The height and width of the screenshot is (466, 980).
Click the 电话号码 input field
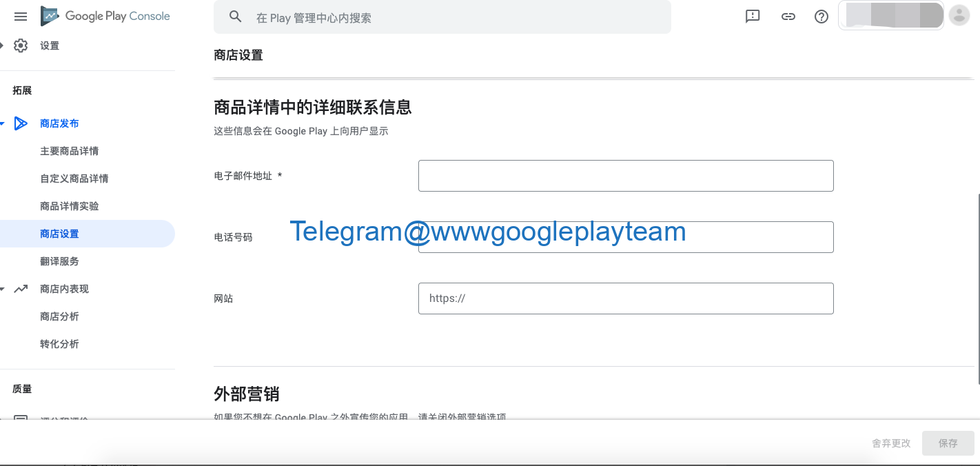tap(626, 237)
